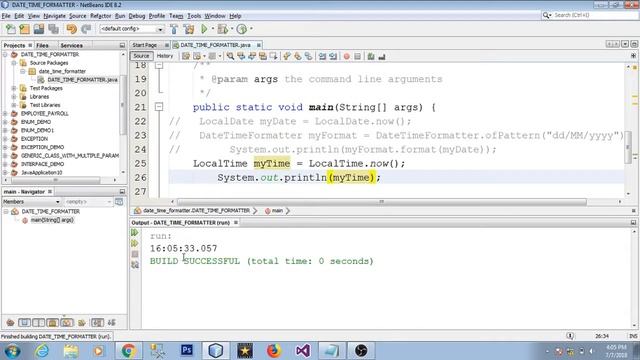Click the main breadcrumb in editor
Image resolution: width=640 pixels, height=360 pixels.
277,211
